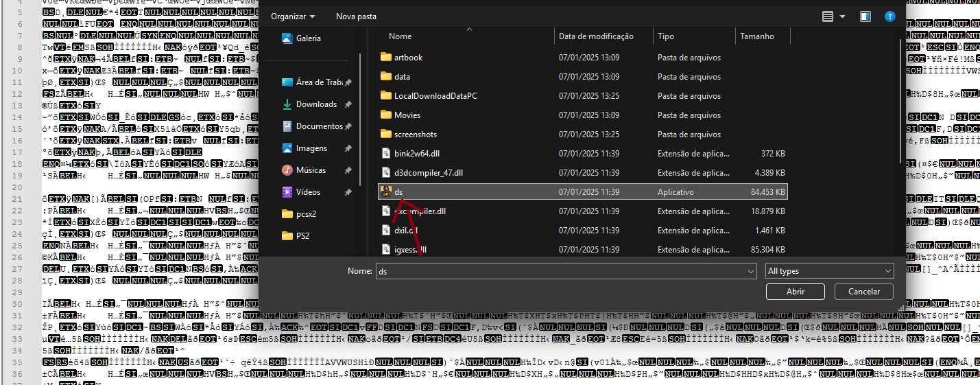Click the ds application icon

click(x=385, y=192)
